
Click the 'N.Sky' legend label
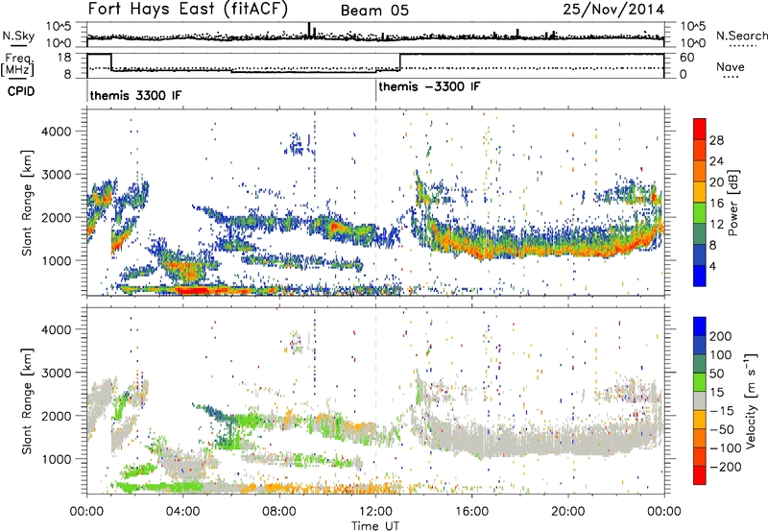(18, 36)
